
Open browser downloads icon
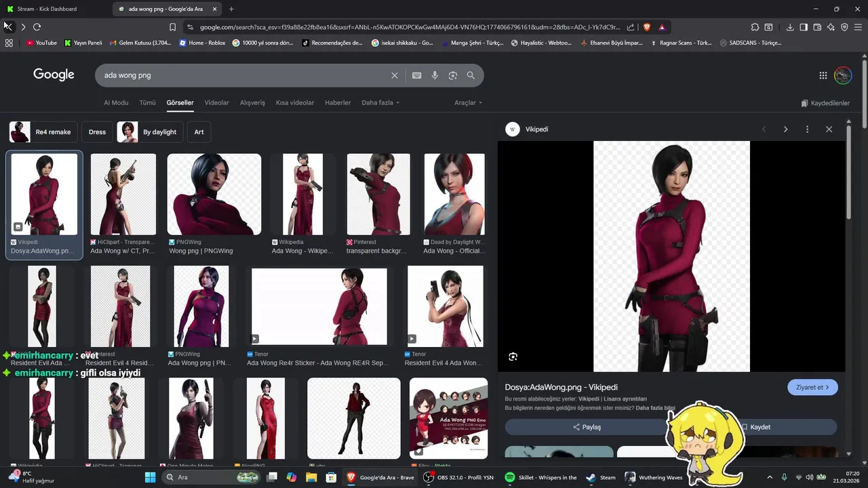coord(790,27)
